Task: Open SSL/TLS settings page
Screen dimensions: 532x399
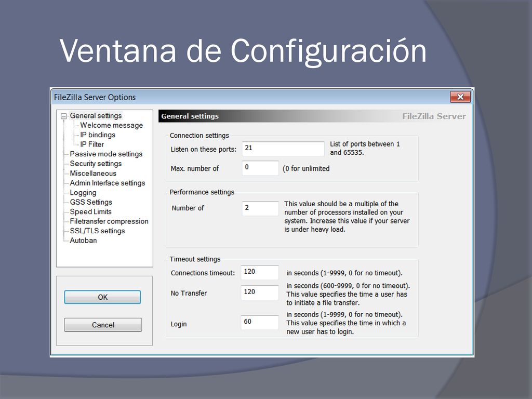Action: (x=97, y=231)
